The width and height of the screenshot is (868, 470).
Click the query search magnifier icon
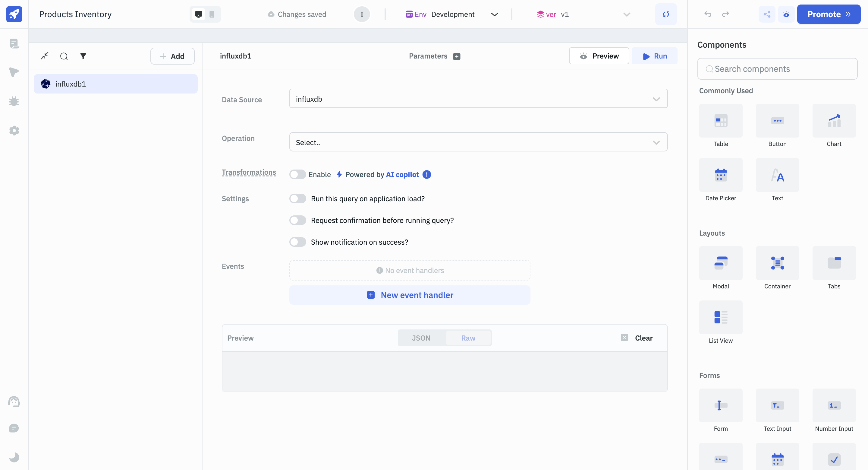tap(64, 56)
